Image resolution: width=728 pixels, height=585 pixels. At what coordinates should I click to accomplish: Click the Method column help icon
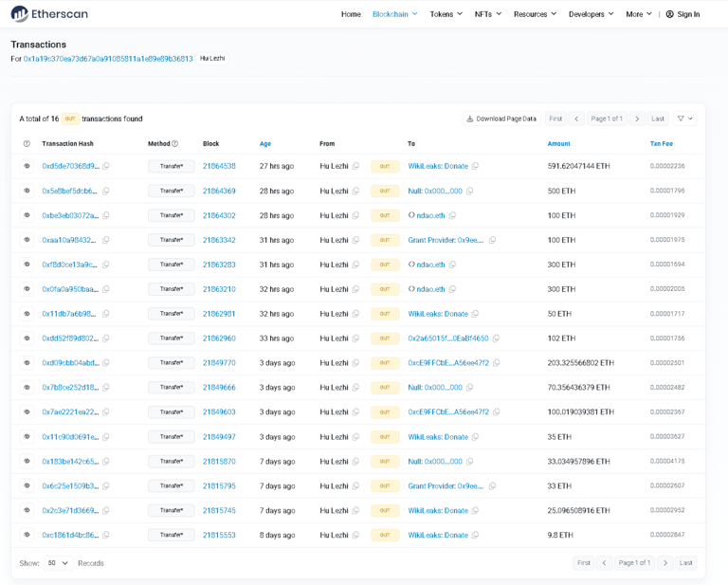click(x=175, y=144)
